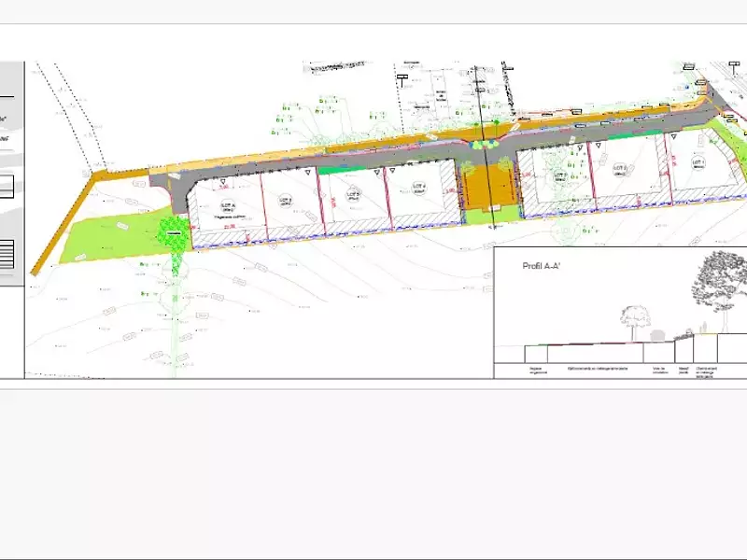Click the striped legend block in the left panel
The image size is (747, 560).
tap(7, 254)
